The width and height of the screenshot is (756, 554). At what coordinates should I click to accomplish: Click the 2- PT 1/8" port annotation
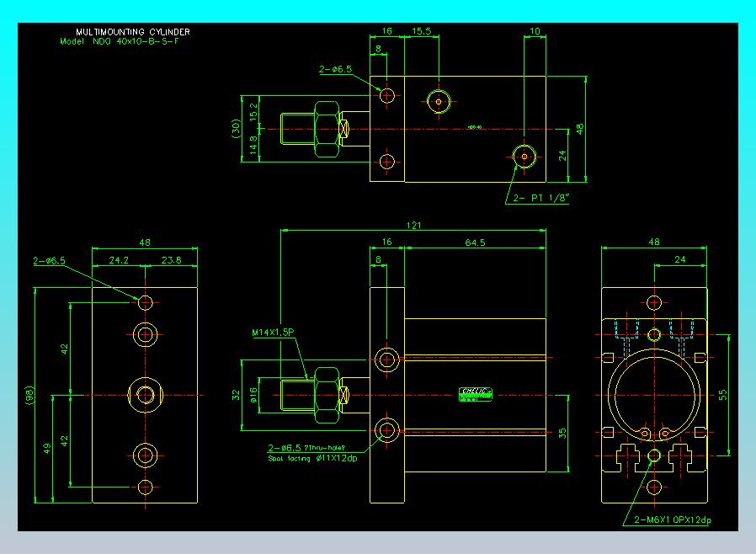(x=541, y=198)
